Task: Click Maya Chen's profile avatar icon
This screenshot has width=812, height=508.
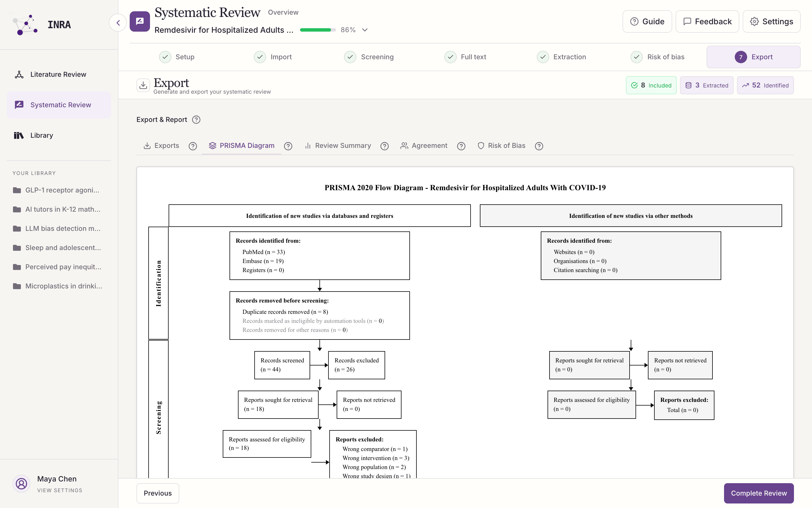Action: tap(21, 484)
